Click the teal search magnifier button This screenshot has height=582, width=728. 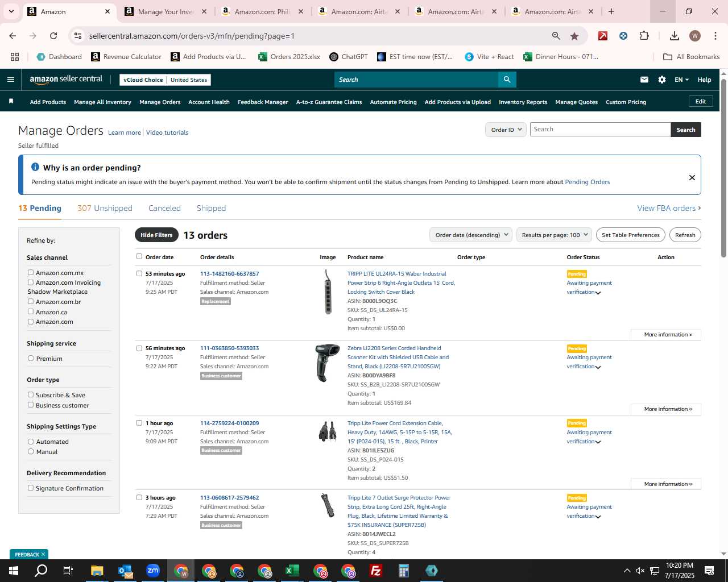tap(507, 80)
